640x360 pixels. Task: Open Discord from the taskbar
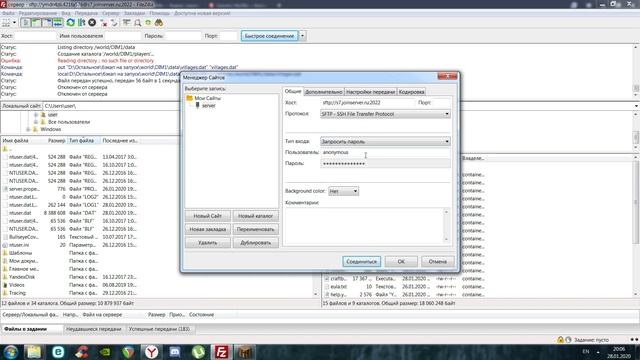pyautogui.click(x=175, y=352)
